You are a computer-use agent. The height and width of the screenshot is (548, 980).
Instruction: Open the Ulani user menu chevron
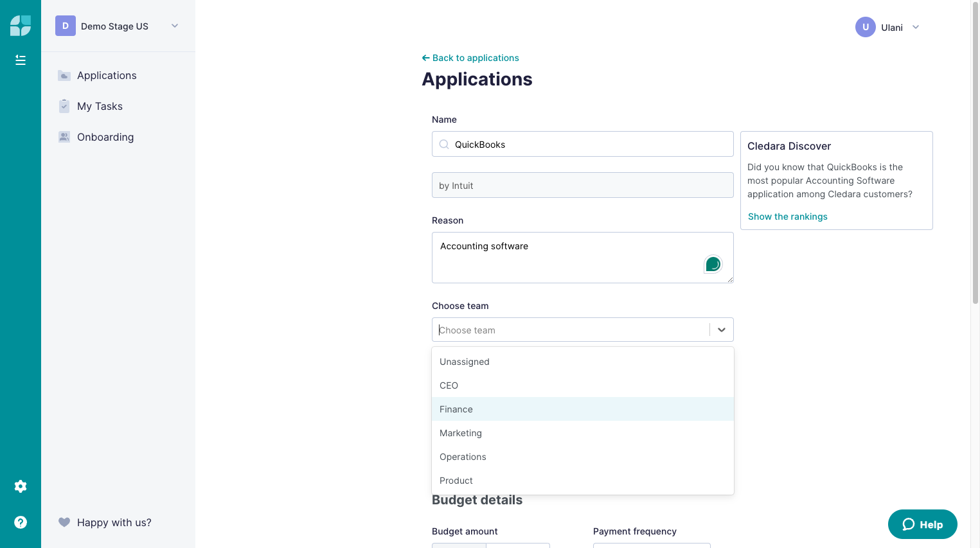[x=916, y=27]
